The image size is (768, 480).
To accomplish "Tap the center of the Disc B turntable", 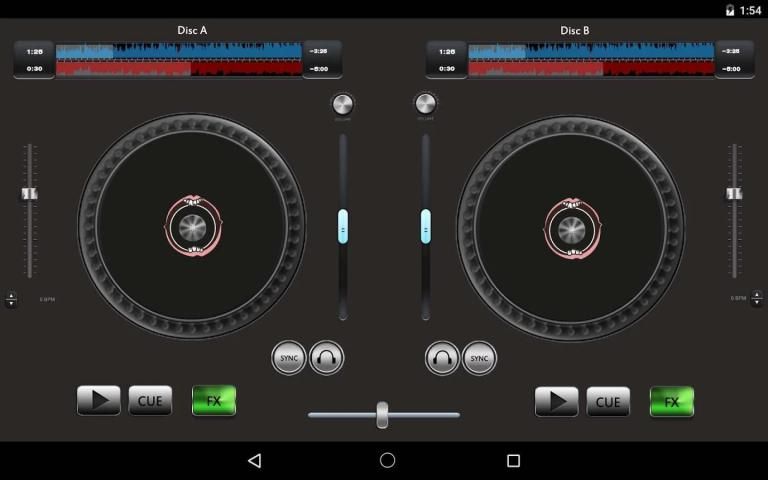I will pyautogui.click(x=571, y=227).
